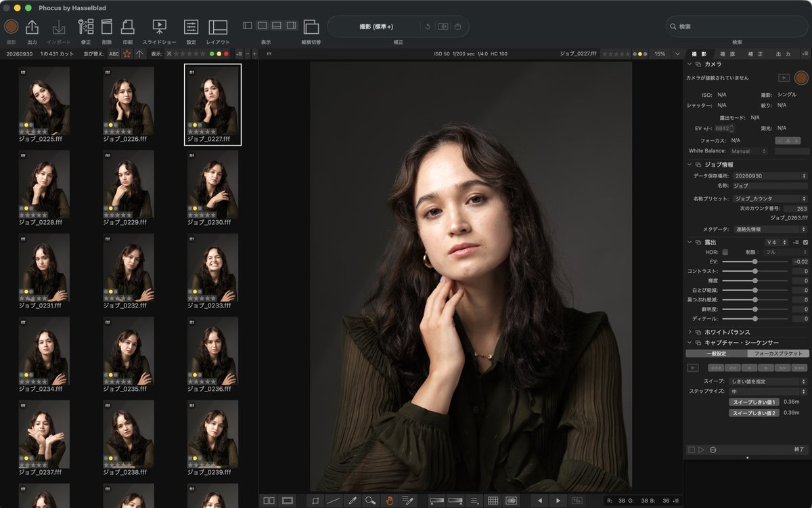
Task: Open the layout (レイアウト) options
Action: tap(218, 26)
